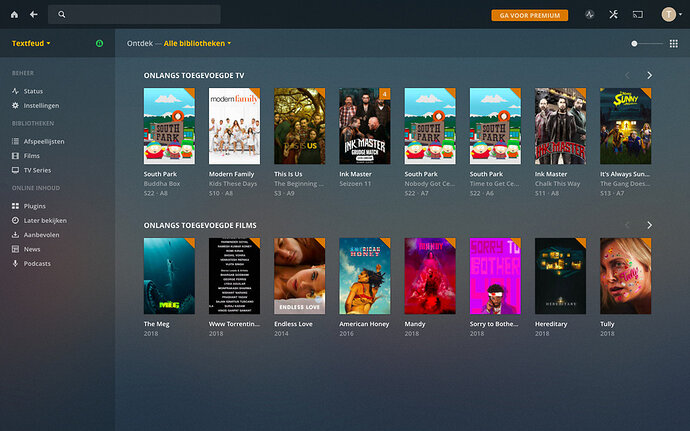Open ONLANGS TOEGEVOEGDE TV heading
This screenshot has width=690, height=431.
point(194,75)
